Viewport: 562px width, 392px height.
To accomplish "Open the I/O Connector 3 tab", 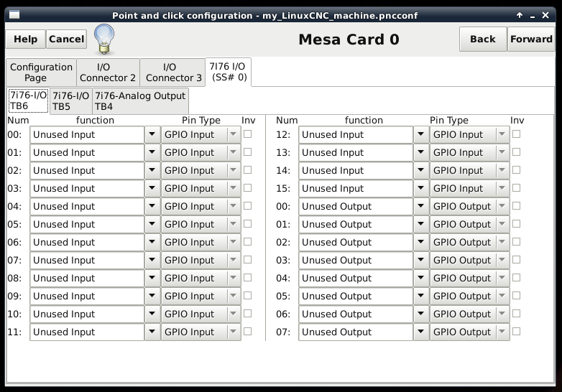I will click(173, 73).
